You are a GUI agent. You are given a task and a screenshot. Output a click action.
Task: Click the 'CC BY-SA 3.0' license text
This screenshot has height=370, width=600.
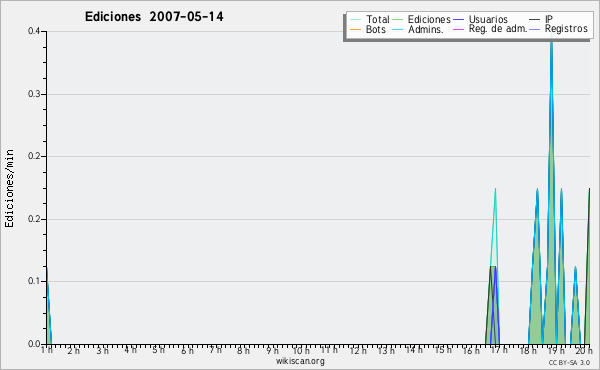[x=569, y=362]
